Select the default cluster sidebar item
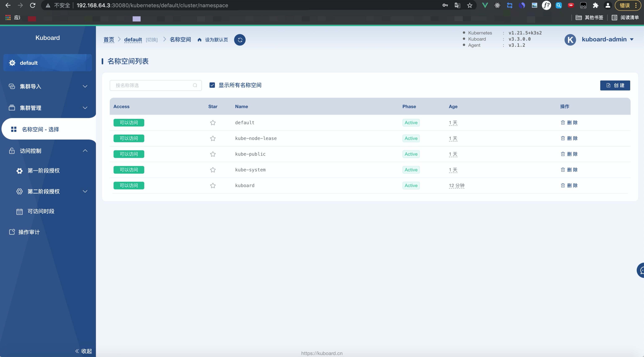The width and height of the screenshot is (644, 357). tap(48, 63)
